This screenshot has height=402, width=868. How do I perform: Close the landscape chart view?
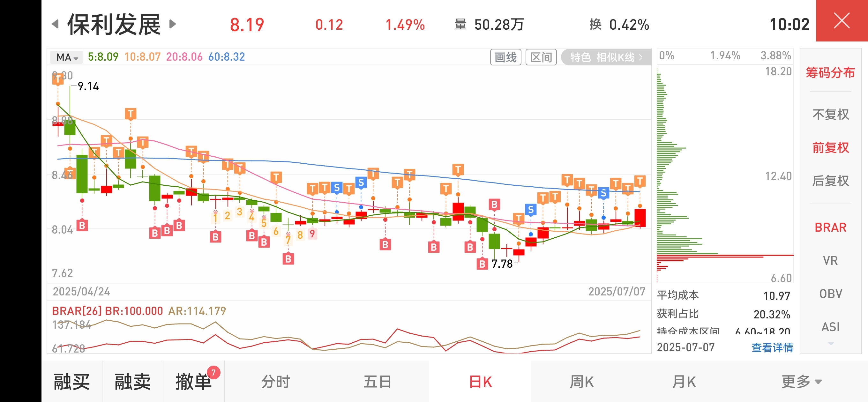coord(842,20)
